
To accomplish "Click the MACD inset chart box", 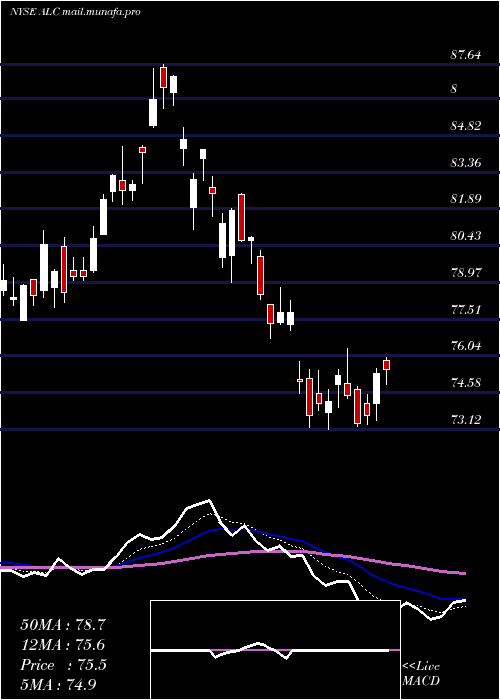I will click(275, 650).
